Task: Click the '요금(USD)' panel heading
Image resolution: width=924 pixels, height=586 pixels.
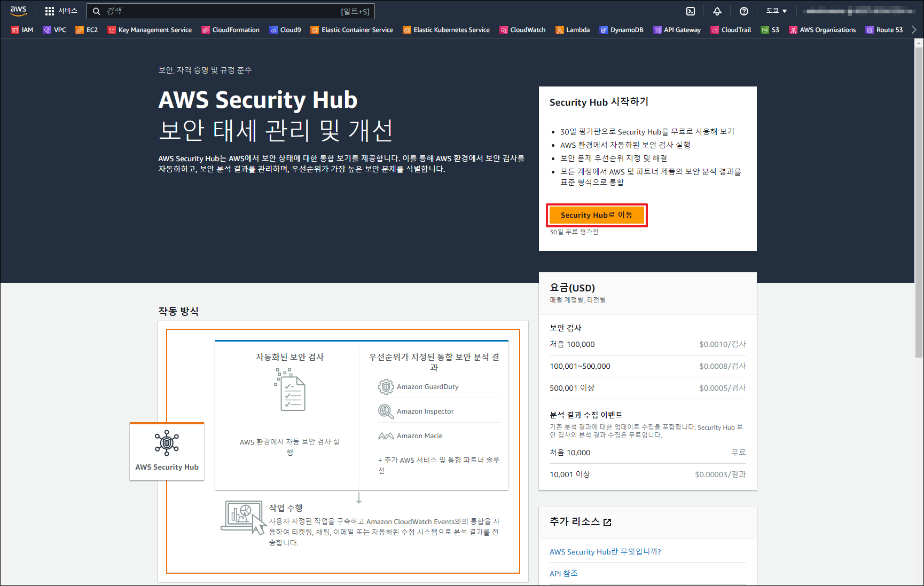Action: coord(572,288)
